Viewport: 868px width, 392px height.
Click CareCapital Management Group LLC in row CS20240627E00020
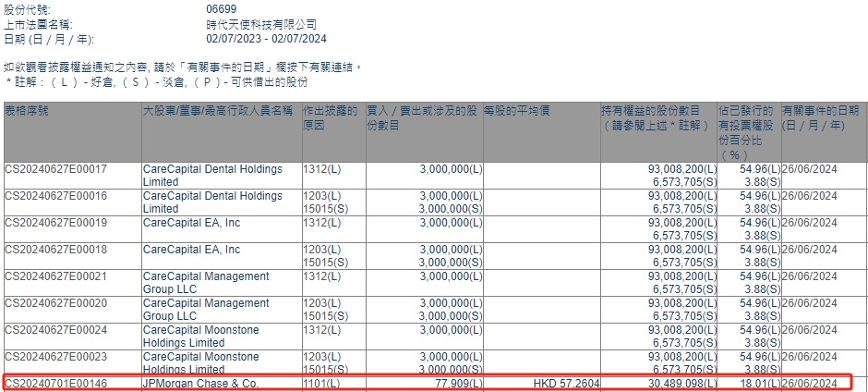(206, 309)
